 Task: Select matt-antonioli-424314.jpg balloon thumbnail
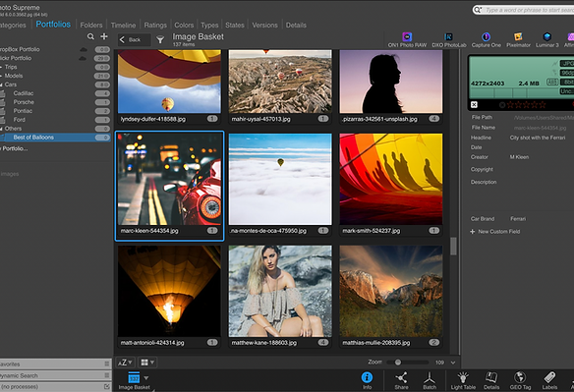coord(169,291)
